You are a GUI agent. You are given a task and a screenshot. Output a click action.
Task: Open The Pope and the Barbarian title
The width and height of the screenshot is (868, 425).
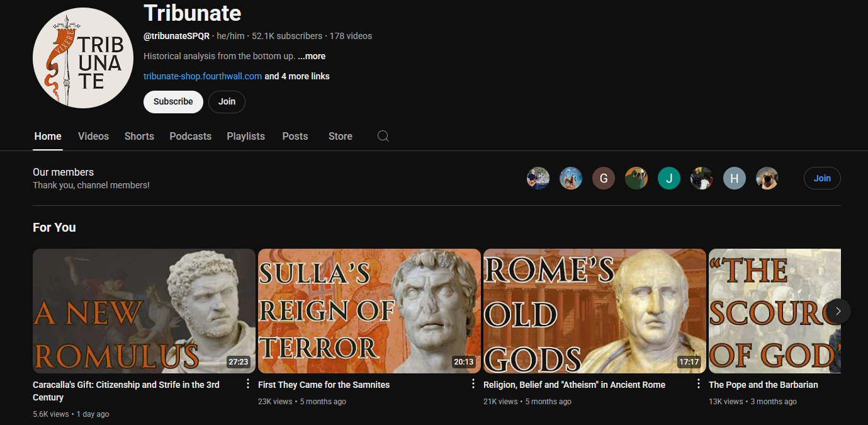coord(764,385)
